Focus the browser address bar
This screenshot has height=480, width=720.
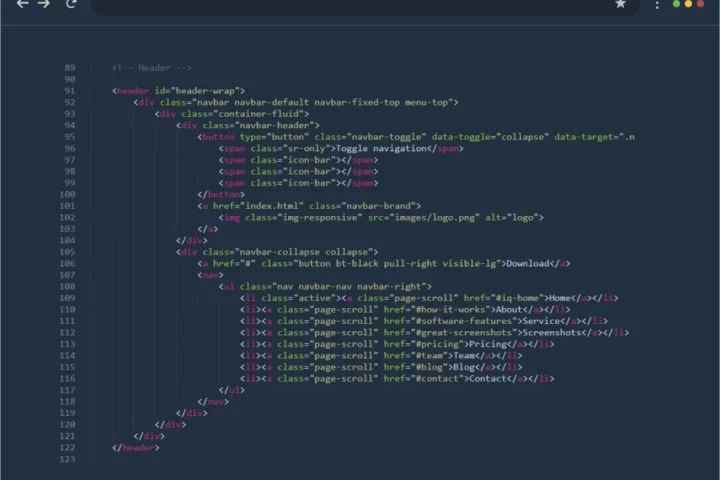pos(350,5)
